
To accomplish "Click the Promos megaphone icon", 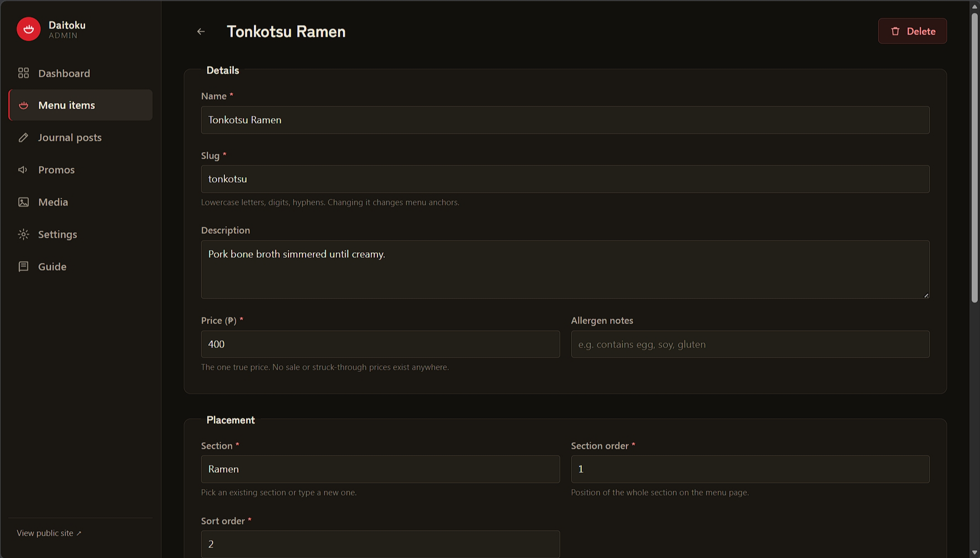I will point(23,170).
